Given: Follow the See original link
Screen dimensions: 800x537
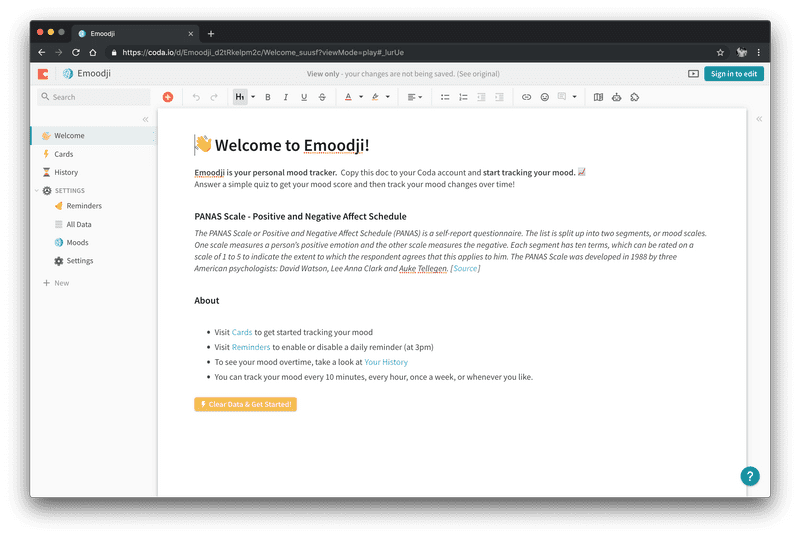Looking at the screenshot, I should coord(478,74).
